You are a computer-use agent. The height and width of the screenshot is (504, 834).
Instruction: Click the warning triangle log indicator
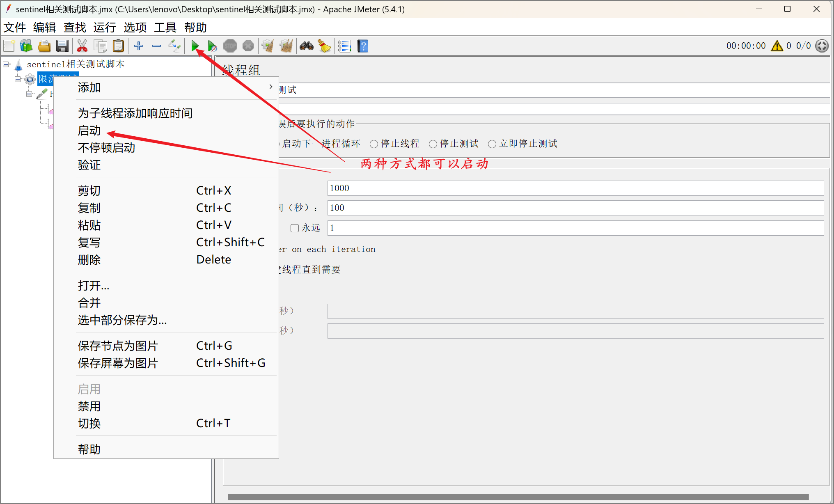(777, 46)
